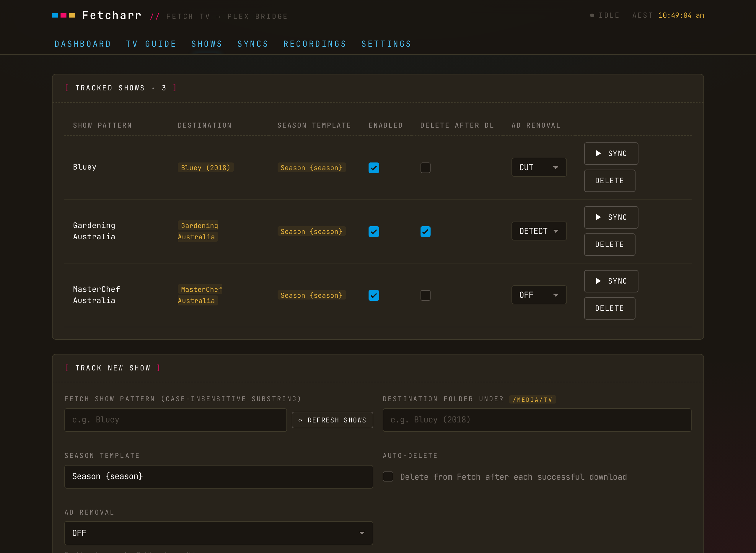Viewport: 756px width, 553px height.
Task: Click the Season Template input field
Action: pos(219,477)
